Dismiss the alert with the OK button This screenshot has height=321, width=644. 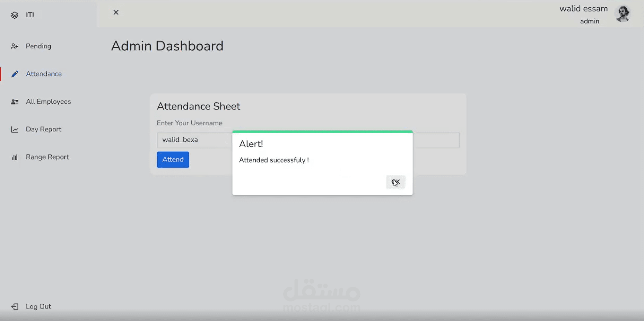click(x=395, y=182)
